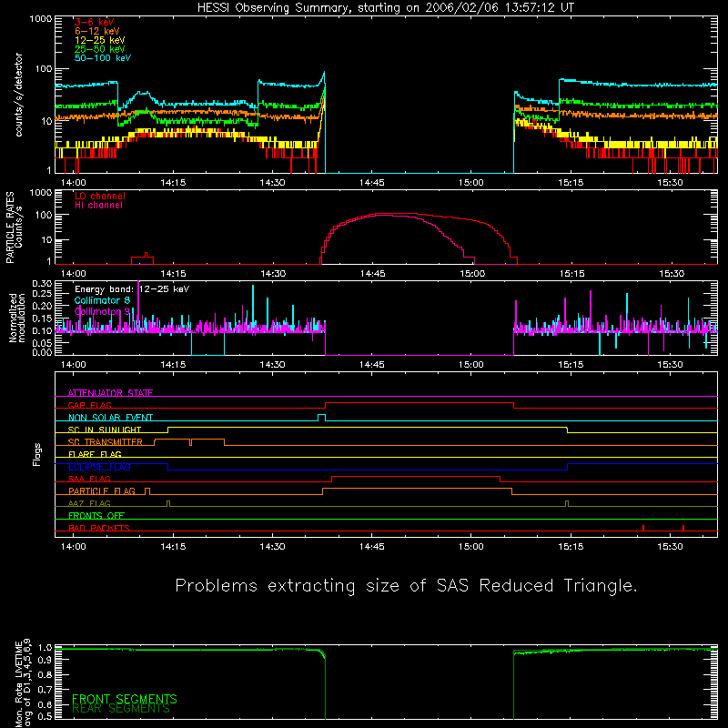The width and height of the screenshot is (728, 728).
Task: Click the vertical Flags axis label
Action: 37,454
